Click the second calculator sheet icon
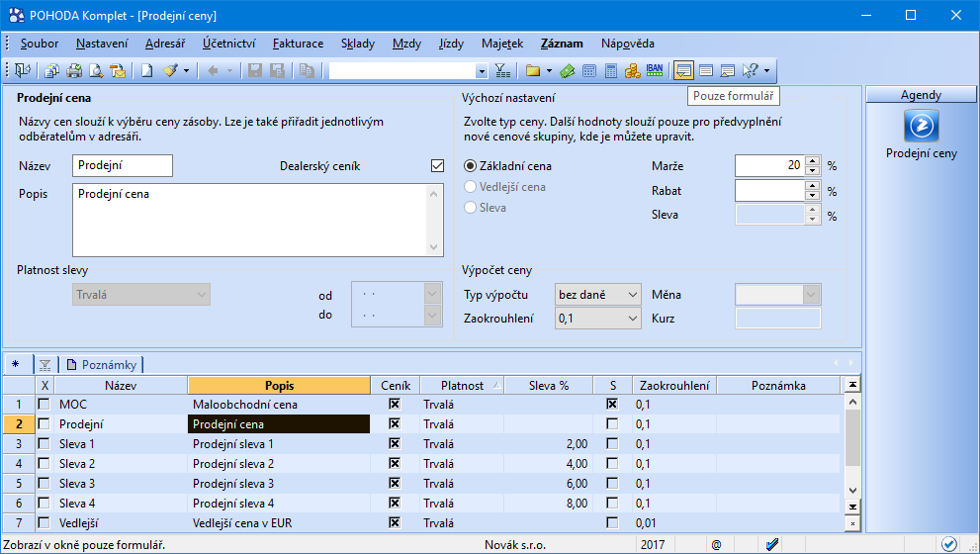This screenshot has height=554, width=980. (x=611, y=70)
